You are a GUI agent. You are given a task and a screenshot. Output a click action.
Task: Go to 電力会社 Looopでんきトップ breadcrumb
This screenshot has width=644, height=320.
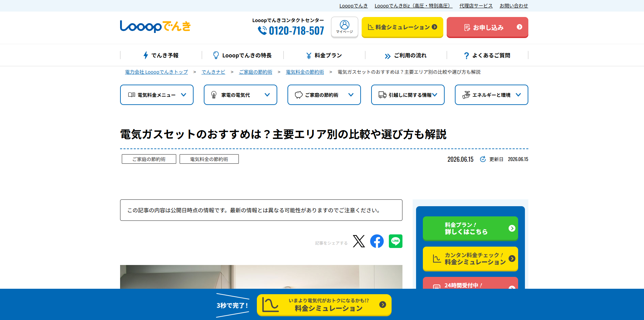pyautogui.click(x=156, y=72)
